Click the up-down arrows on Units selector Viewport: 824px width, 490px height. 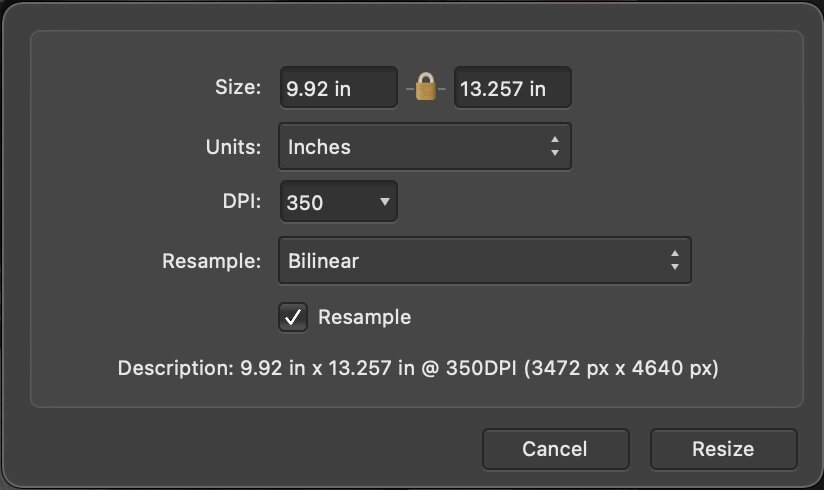tap(555, 147)
